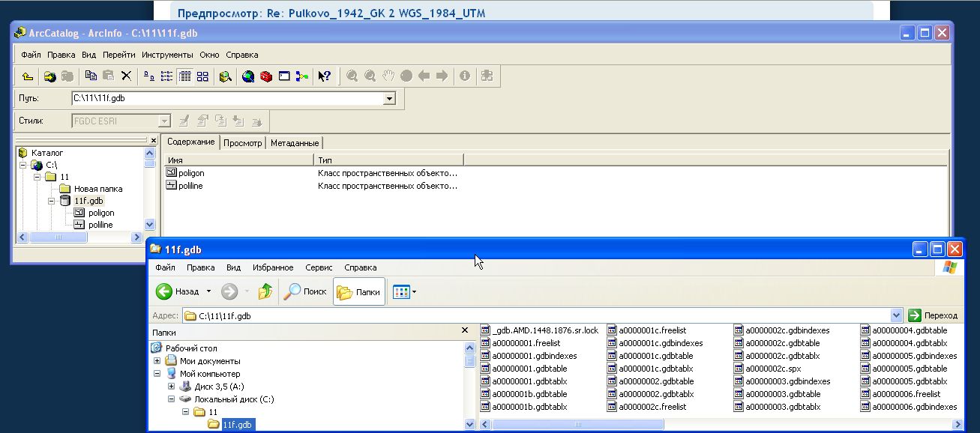Viewport: 980px width, 433px height.
Task: Open the Путь path dropdown
Action: pos(389,99)
